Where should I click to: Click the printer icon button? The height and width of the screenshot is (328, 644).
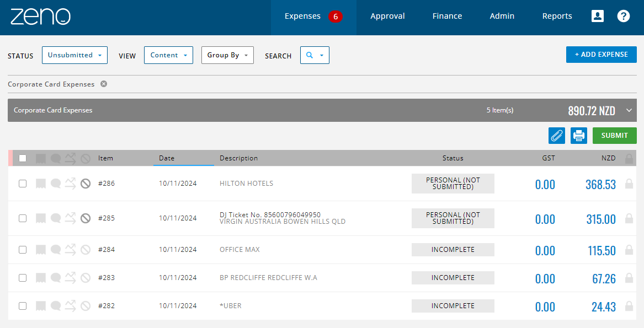click(x=579, y=136)
